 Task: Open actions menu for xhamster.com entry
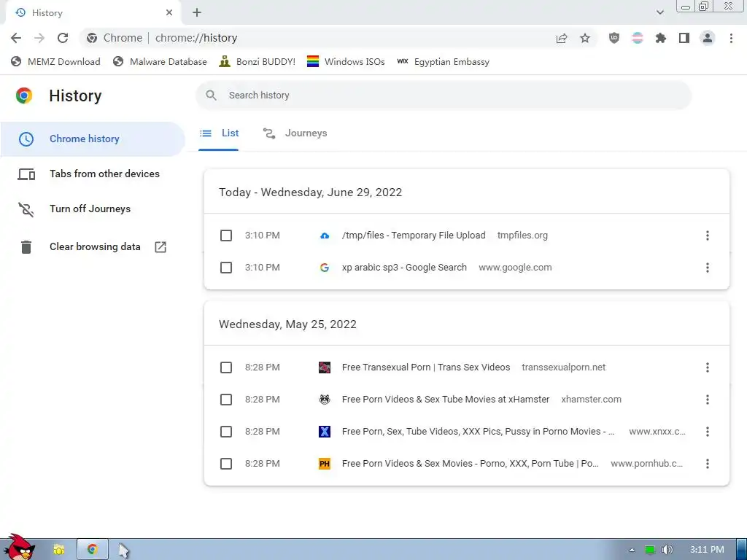tap(708, 400)
